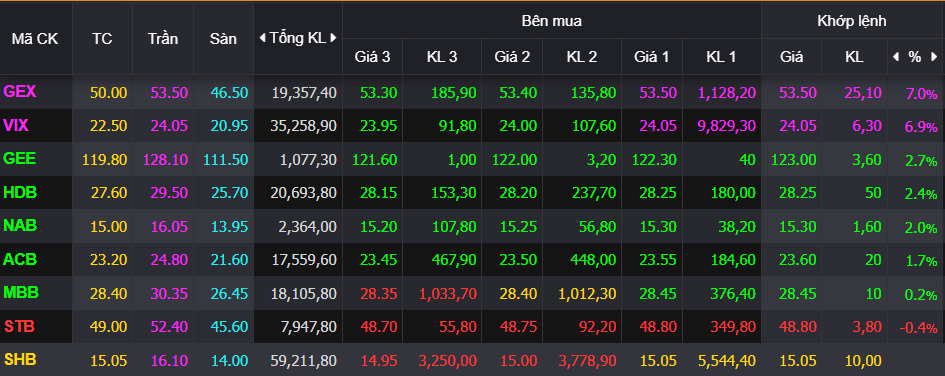This screenshot has width=945, height=376.
Task: Click the Trần column header
Action: [x=163, y=39]
